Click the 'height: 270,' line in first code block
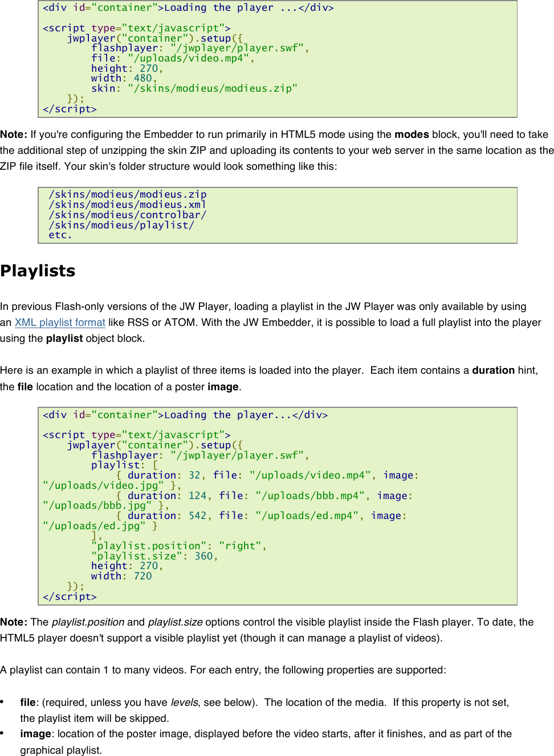 (x=127, y=68)
